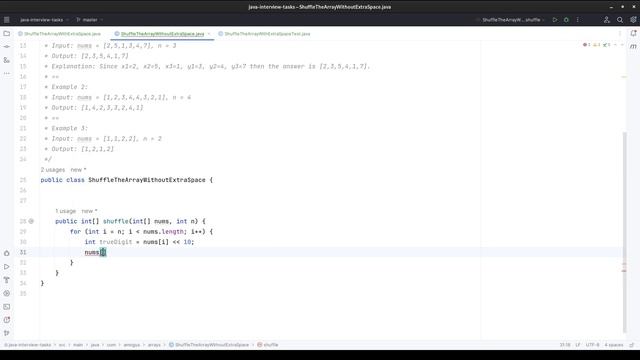Click the error count inspection indicator
Screen dimensions: 640x360
(587, 44)
